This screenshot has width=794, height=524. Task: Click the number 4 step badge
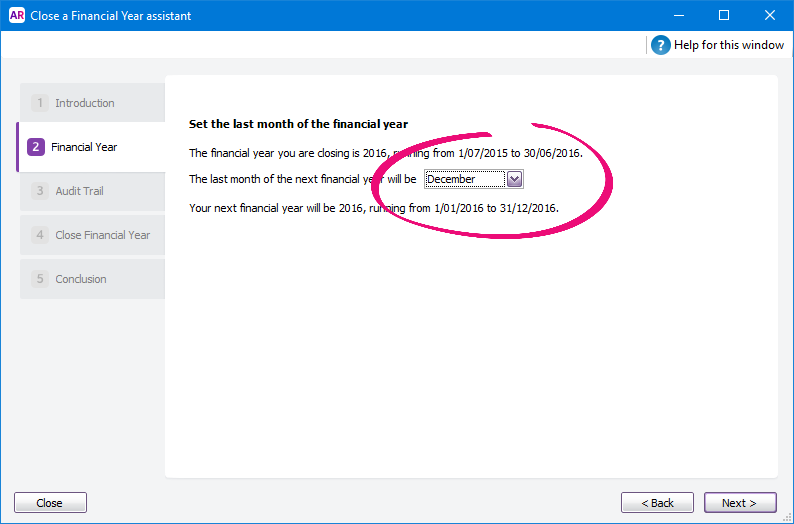pos(40,235)
